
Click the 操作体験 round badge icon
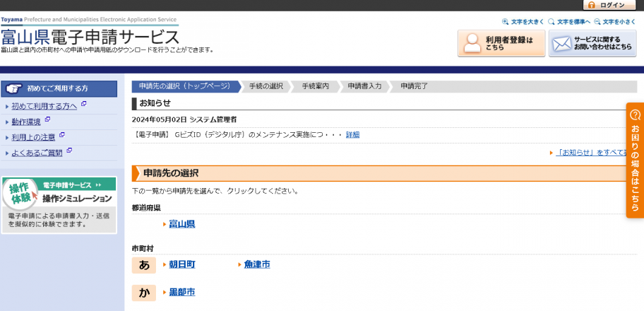[20, 193]
